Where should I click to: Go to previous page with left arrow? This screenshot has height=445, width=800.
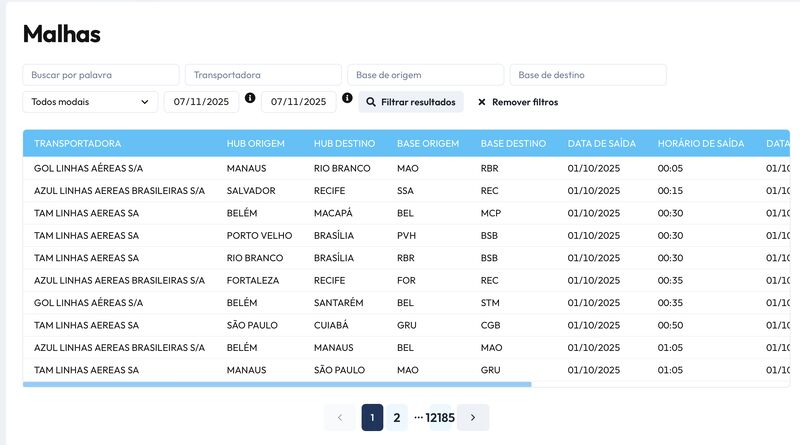pos(340,417)
